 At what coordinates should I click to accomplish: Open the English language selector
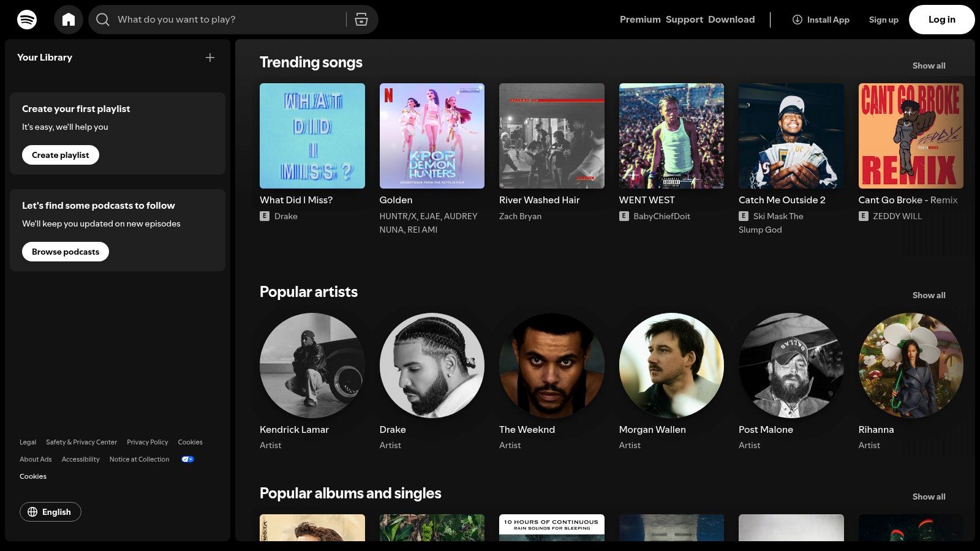point(50,512)
